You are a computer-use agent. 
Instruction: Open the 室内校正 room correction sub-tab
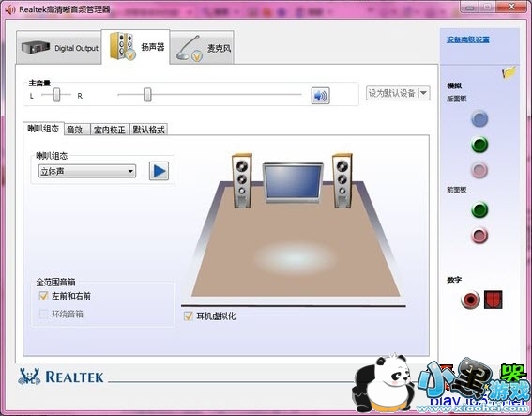pos(110,130)
